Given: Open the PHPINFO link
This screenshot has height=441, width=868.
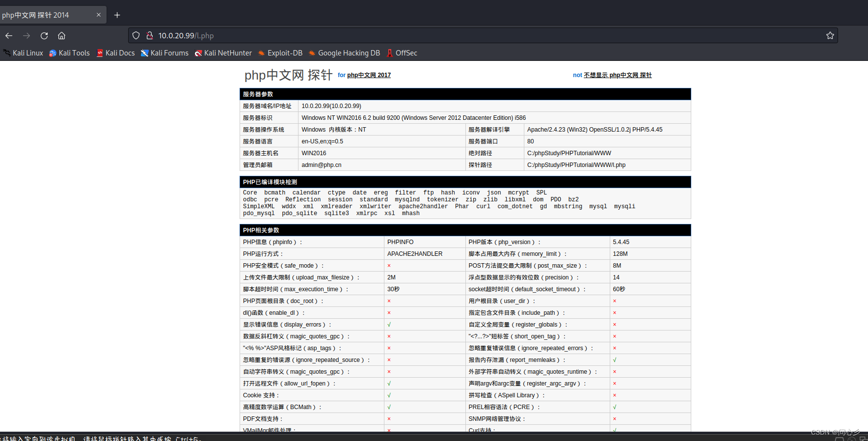Looking at the screenshot, I should click(x=400, y=242).
